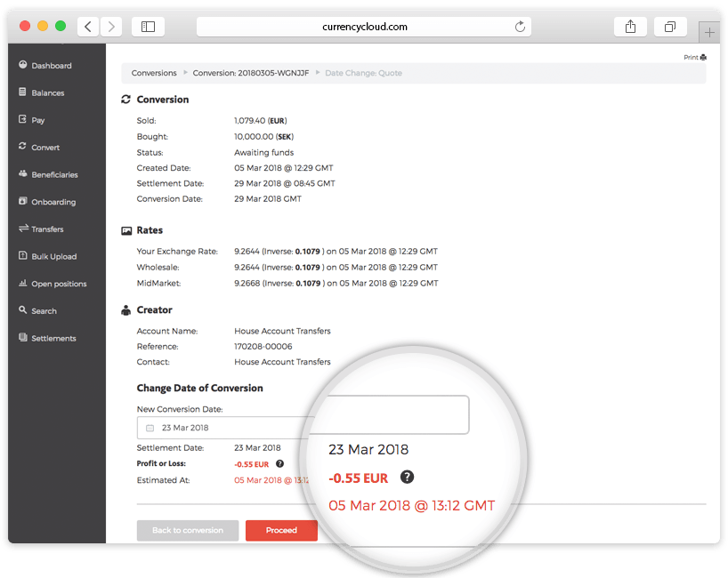Click the Conversion section sync icon
Screen dimensions: 728x578
tap(125, 100)
